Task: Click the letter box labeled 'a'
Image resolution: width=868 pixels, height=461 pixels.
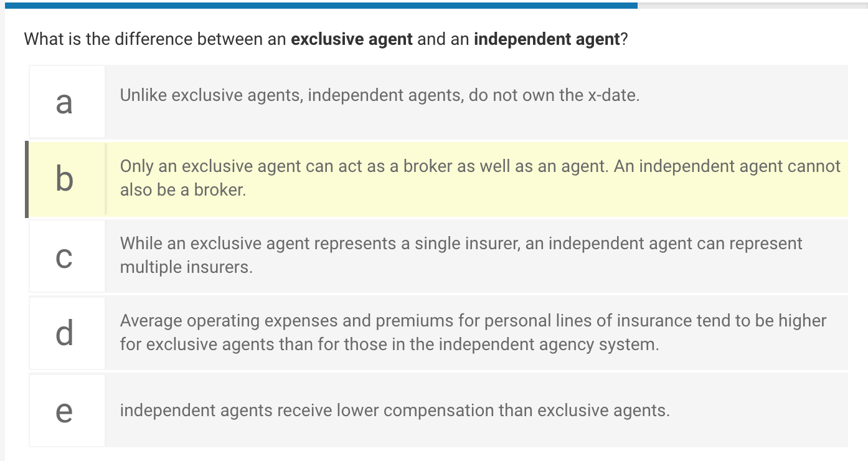Action: click(x=67, y=101)
